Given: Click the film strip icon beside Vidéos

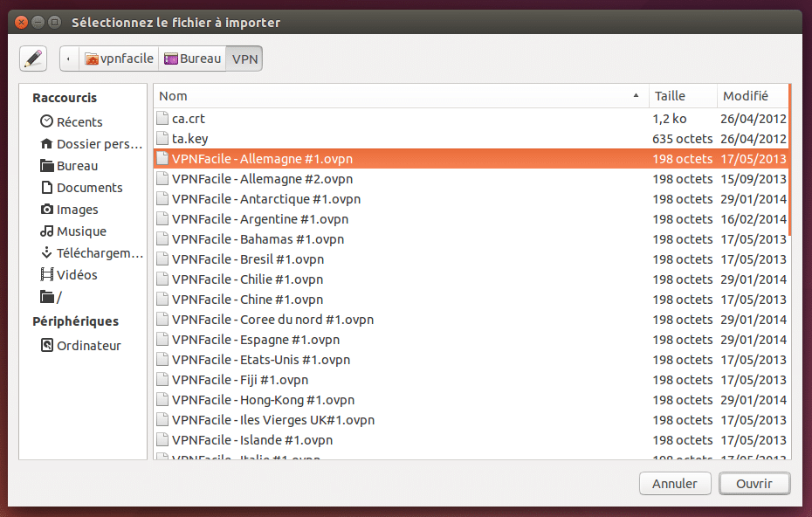Looking at the screenshot, I should click(46, 274).
